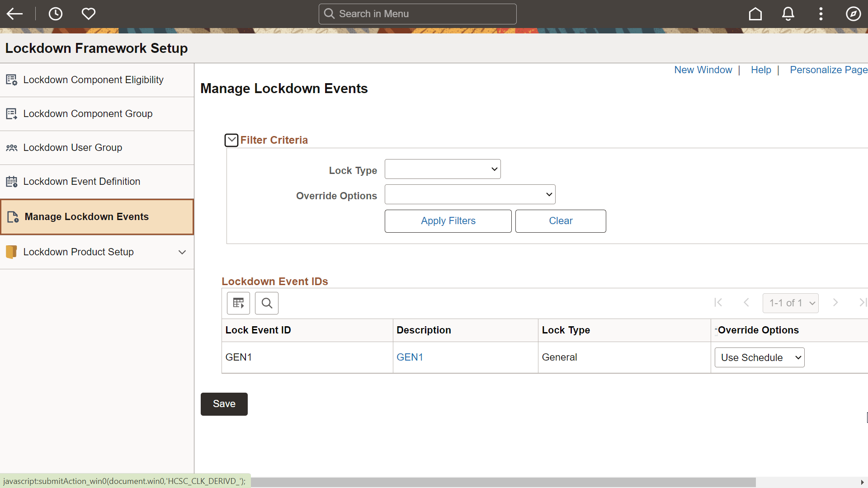Open the NavBar compass icon

pos(853,14)
